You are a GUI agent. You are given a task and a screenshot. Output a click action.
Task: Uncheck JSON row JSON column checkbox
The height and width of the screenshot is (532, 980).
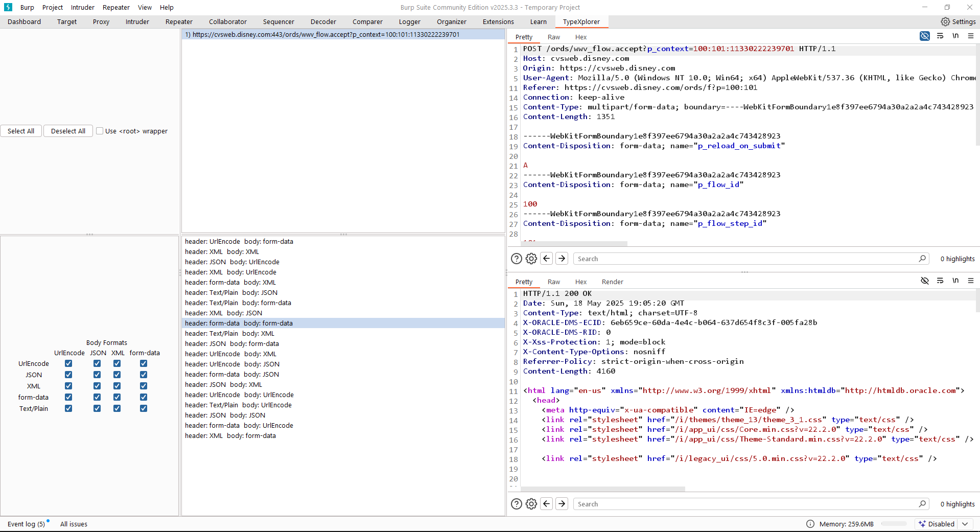pos(97,375)
